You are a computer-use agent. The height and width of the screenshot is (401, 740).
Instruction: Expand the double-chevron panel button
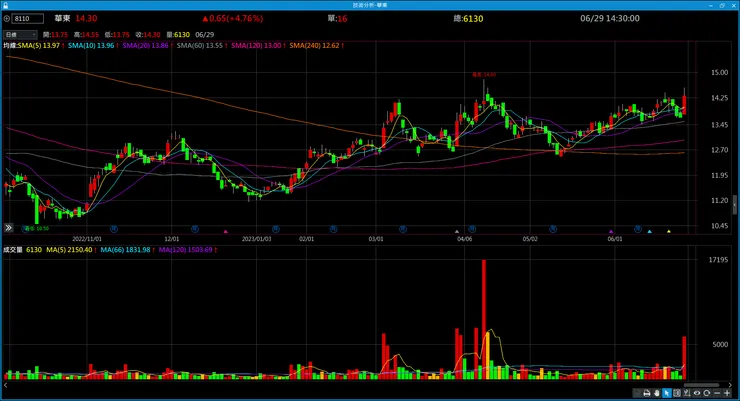coord(8,228)
